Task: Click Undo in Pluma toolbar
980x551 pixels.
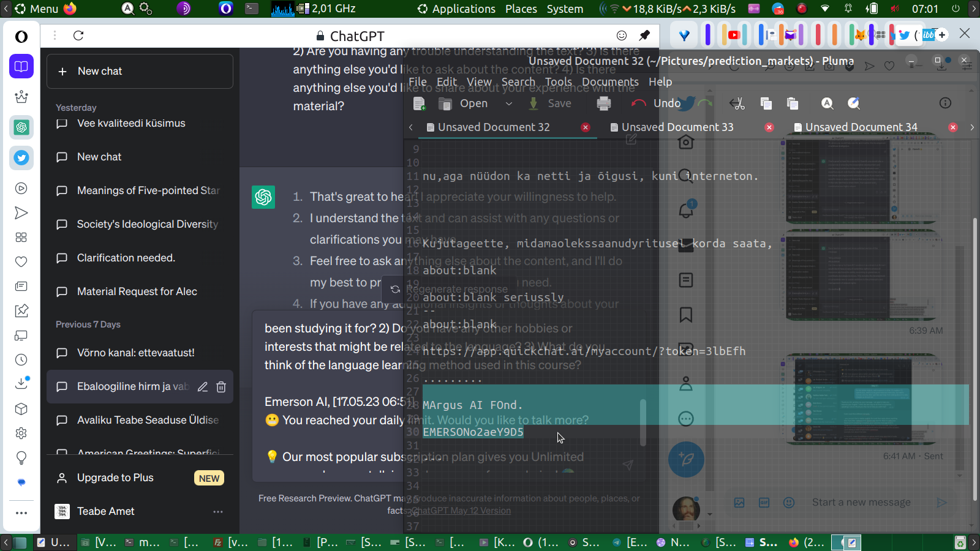Action: (656, 103)
